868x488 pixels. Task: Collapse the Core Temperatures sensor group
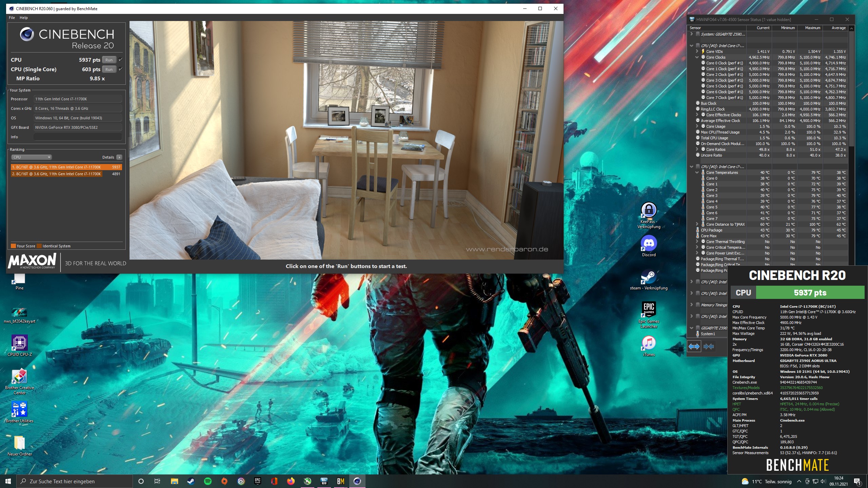pyautogui.click(x=697, y=172)
